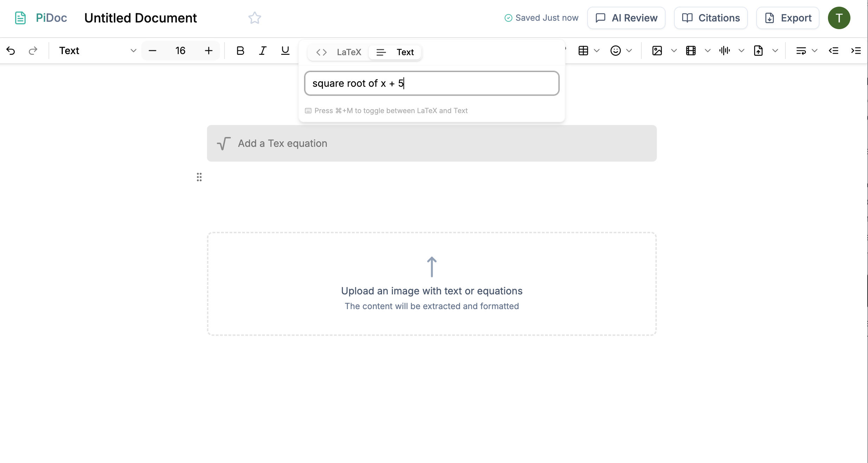
Task: Toggle underline formatting
Action: (x=285, y=51)
